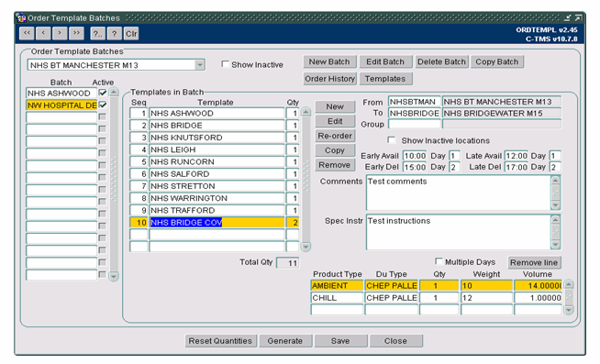Click the Edit Batch button
600x364 pixels.
pos(385,61)
